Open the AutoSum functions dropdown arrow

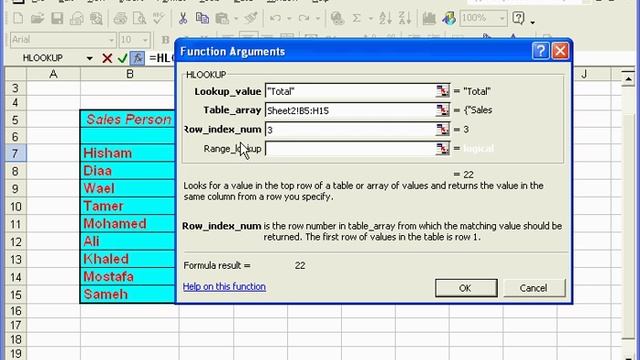pyautogui.click(x=370, y=18)
